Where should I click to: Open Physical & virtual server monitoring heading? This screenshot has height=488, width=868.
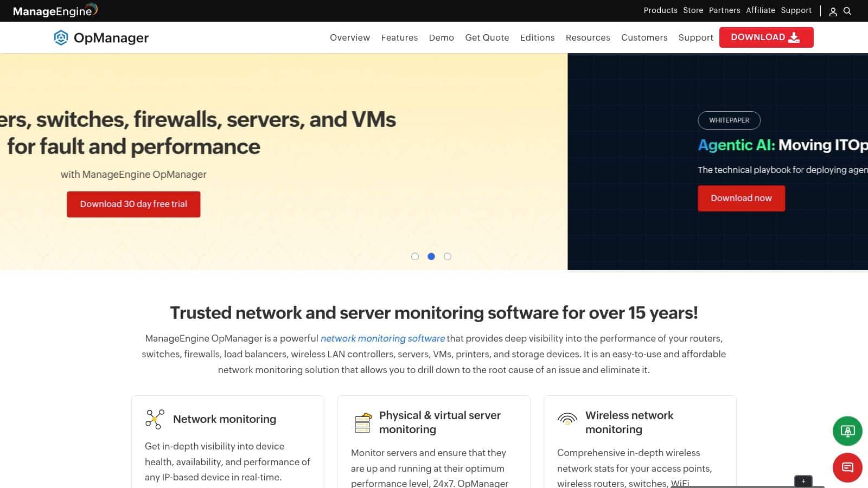click(440, 422)
